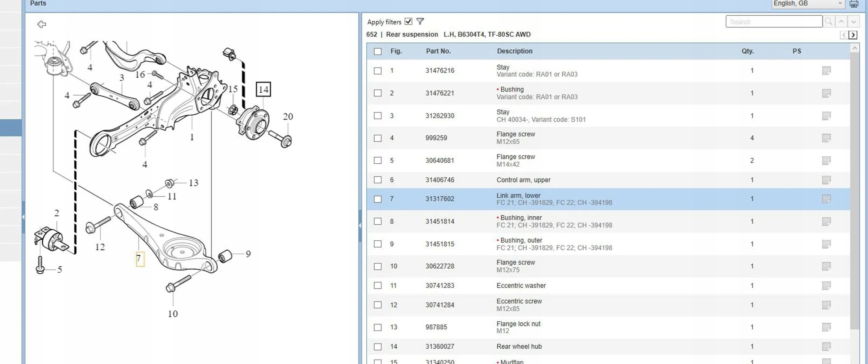Viewport: 868px width, 364px height.
Task: Open the English, GB language dropdown
Action: pos(808,4)
